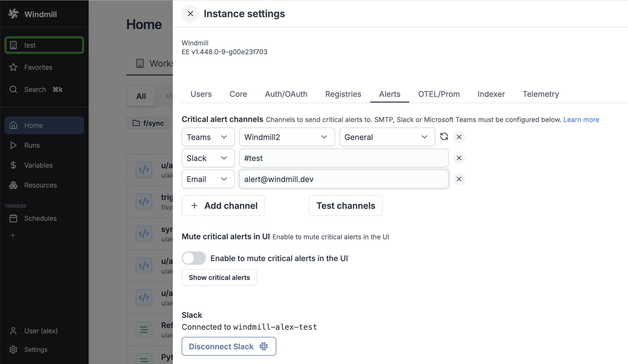Click the refresh Teams channels icon
628x364 pixels.
tap(444, 137)
